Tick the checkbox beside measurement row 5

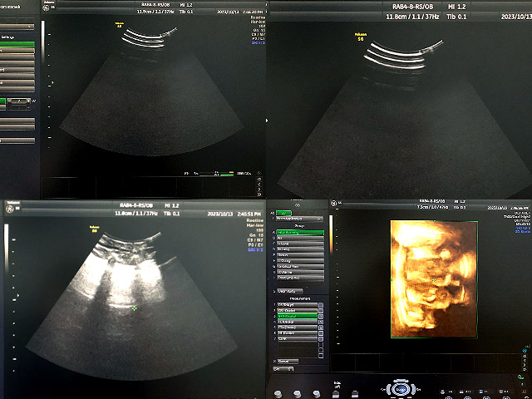click(321, 328)
